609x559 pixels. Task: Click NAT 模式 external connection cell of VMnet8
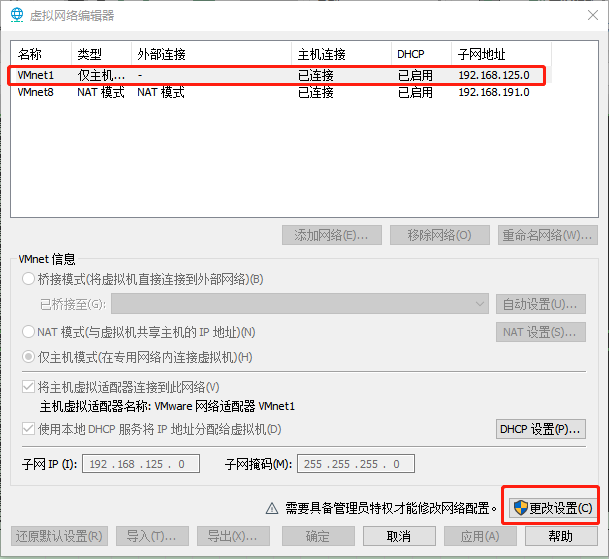point(161,92)
